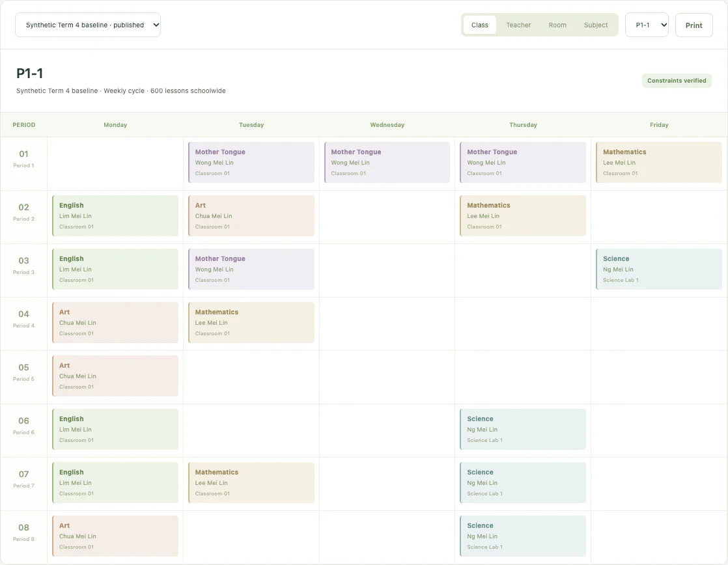Screen dimensions: 728x565
Task: Click the Monday column header
Action: [x=115, y=125]
